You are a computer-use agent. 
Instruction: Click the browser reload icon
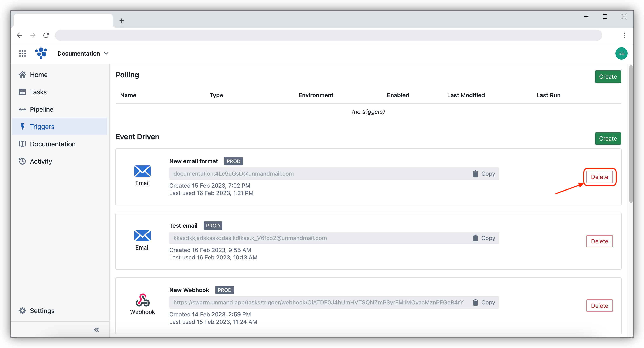tap(46, 35)
